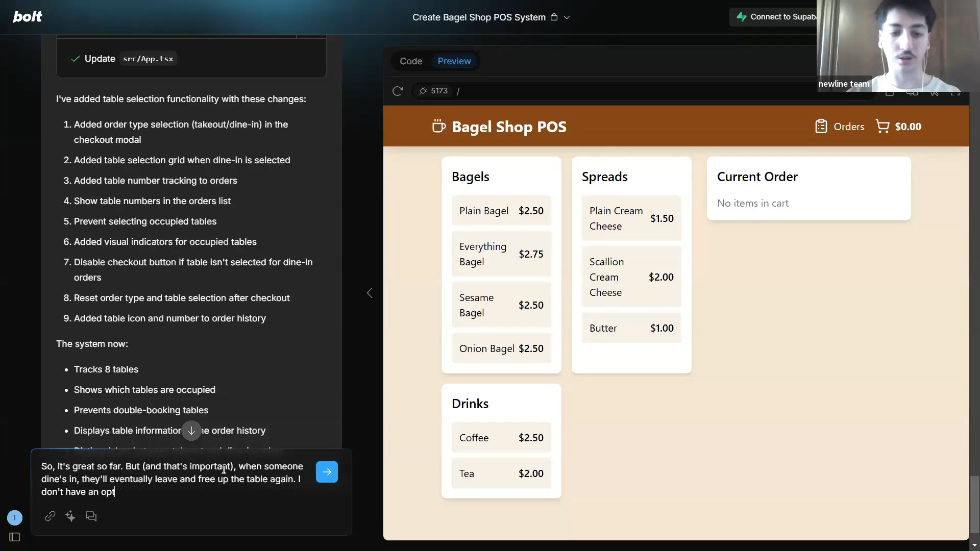Click 'Added table number tracking to orders'
The width and height of the screenshot is (980, 551).
coord(155,181)
